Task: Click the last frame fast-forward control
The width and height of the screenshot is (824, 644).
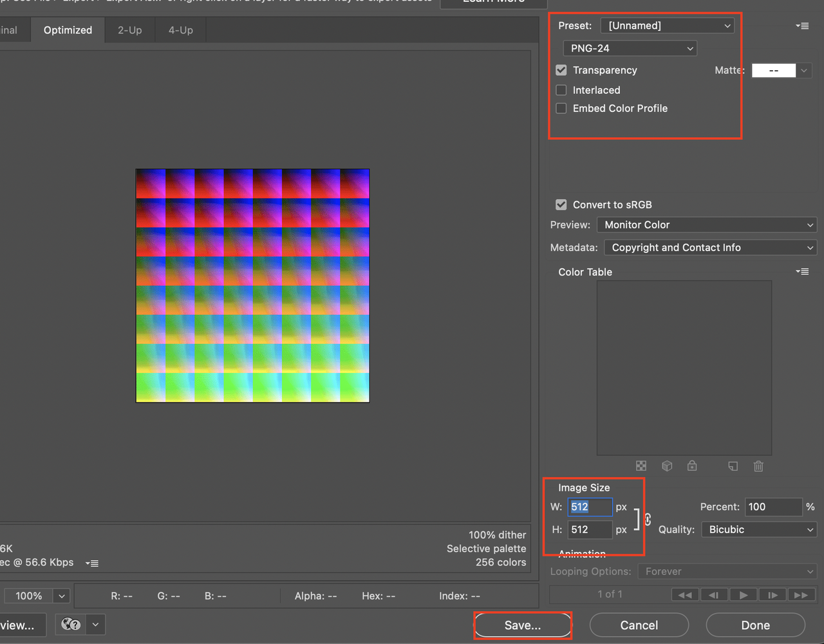Action: [801, 595]
